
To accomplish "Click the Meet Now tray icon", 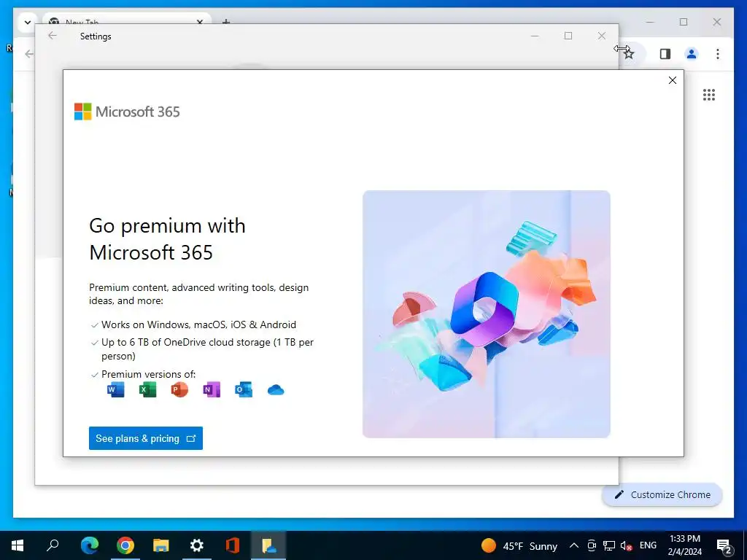I will [592, 545].
